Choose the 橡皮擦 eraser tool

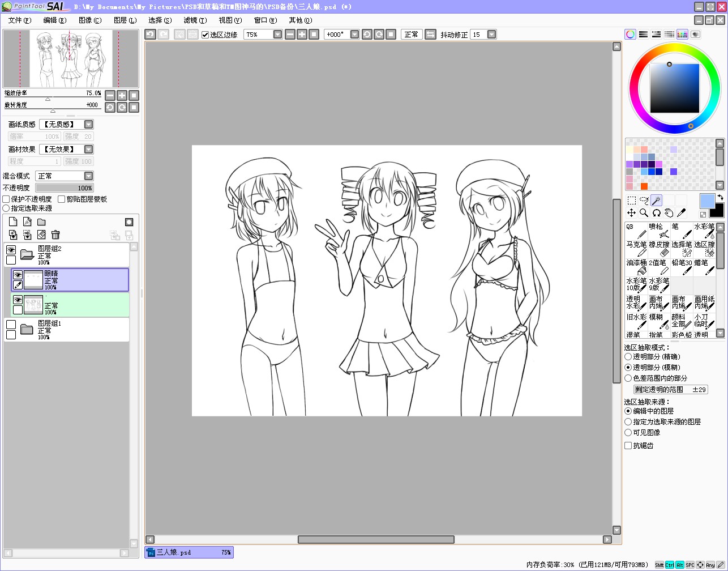click(x=659, y=249)
